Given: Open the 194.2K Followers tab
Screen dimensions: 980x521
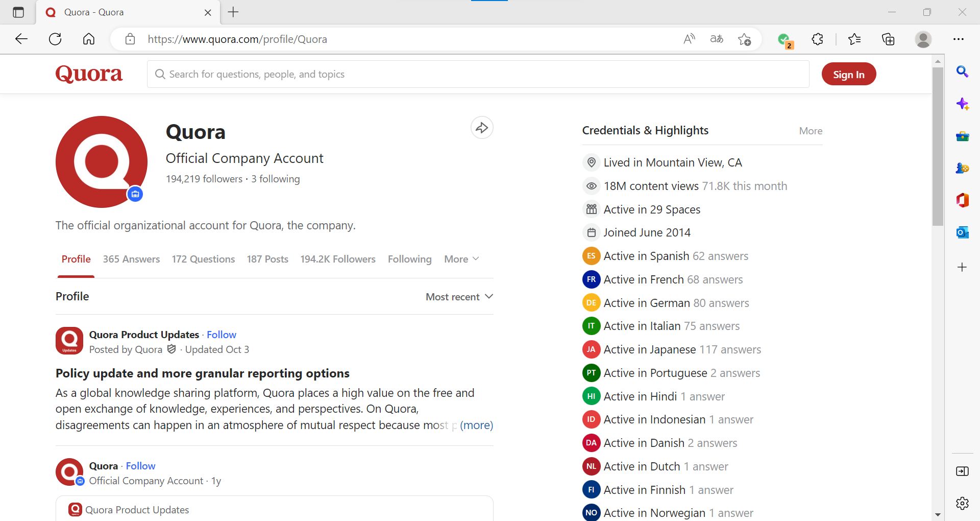Looking at the screenshot, I should (338, 259).
